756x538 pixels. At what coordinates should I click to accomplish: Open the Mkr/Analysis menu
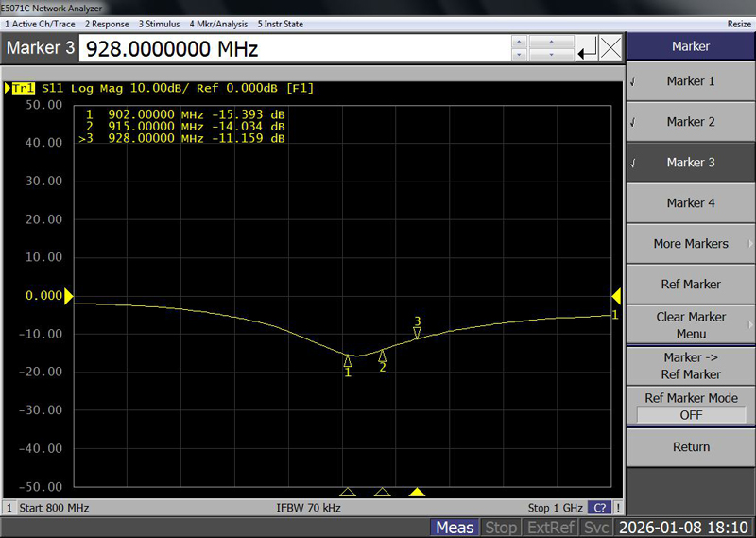218,24
